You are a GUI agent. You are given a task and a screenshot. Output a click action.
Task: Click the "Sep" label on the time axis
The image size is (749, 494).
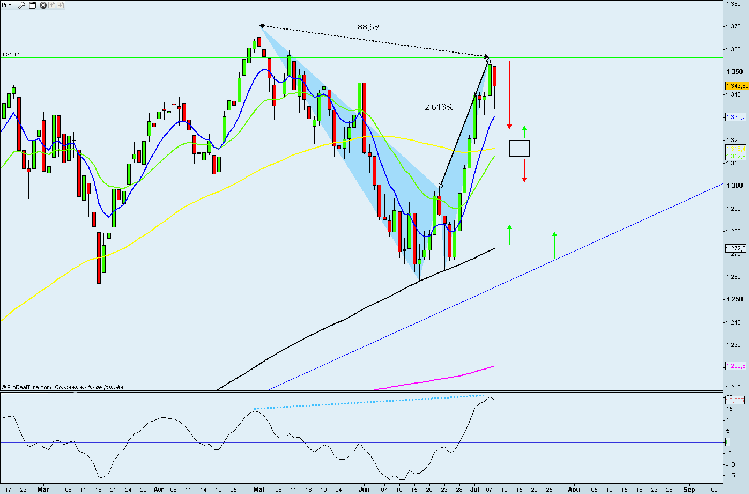[x=688, y=489]
